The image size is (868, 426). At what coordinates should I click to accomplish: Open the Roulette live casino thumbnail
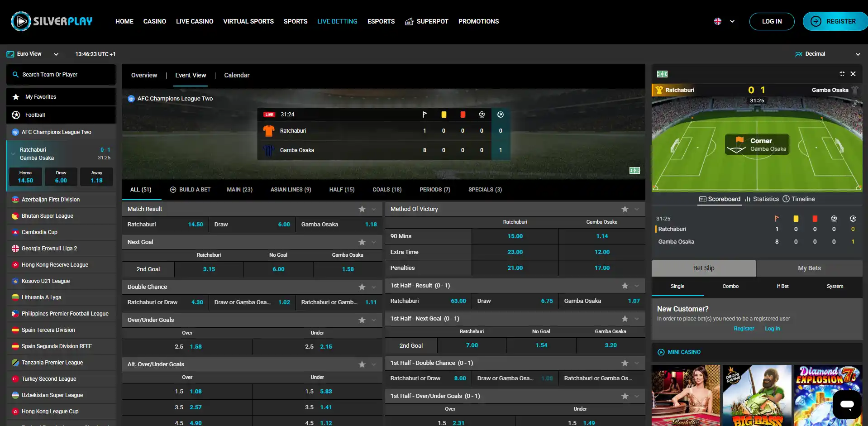(686, 395)
